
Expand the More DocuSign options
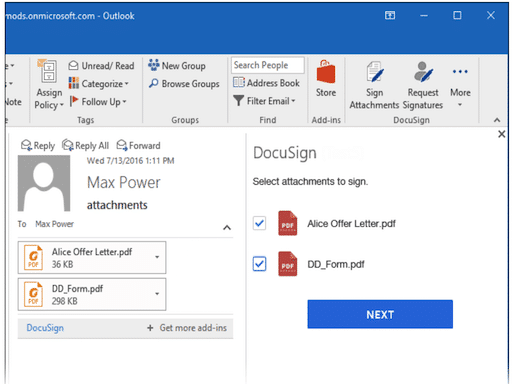click(460, 87)
